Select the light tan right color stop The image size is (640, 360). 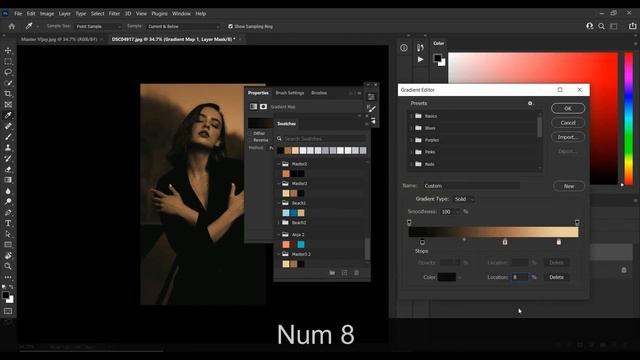coord(559,242)
